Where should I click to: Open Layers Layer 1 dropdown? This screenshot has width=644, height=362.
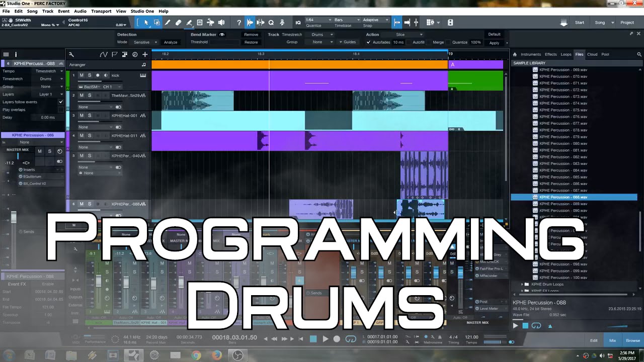point(48,95)
